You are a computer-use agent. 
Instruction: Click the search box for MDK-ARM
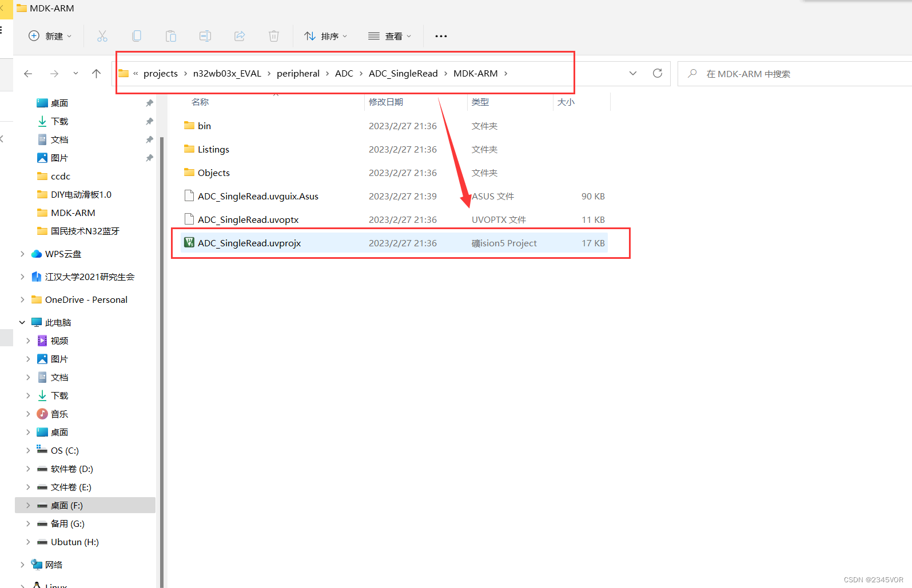click(x=795, y=74)
